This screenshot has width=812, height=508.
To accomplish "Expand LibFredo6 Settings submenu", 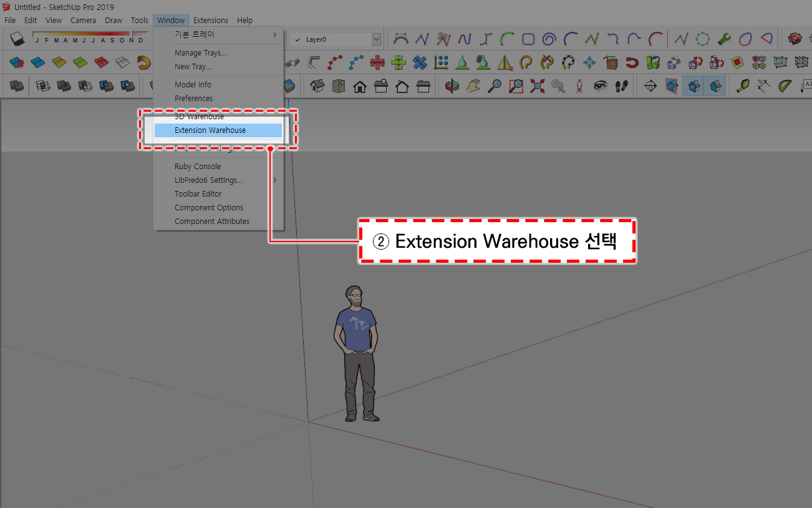I will tap(219, 180).
